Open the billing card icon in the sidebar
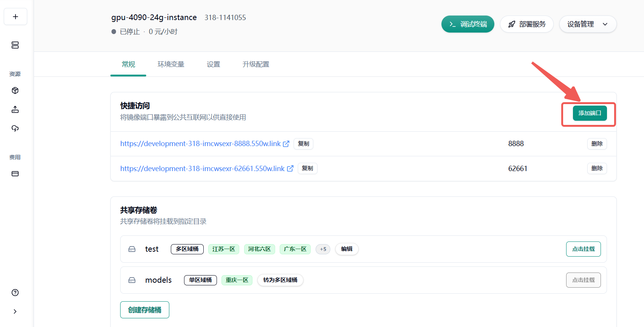644x327 pixels. point(15,174)
